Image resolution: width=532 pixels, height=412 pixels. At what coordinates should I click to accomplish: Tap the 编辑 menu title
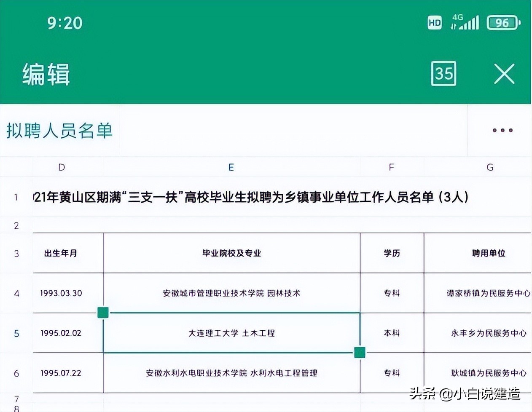(46, 74)
